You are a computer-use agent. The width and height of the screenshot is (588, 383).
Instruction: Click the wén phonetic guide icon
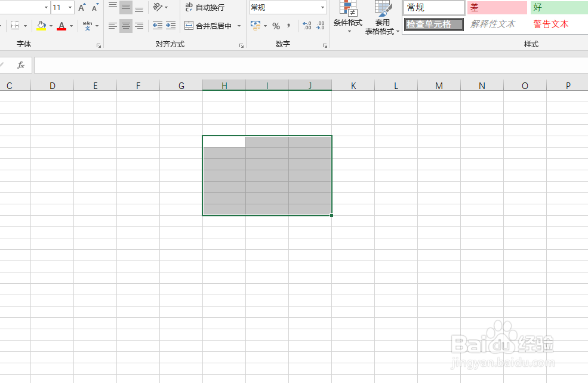click(87, 26)
